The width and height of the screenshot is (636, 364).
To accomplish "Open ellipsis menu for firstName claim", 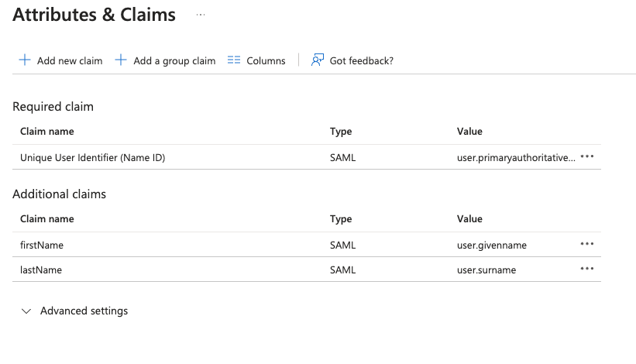I will [587, 244].
